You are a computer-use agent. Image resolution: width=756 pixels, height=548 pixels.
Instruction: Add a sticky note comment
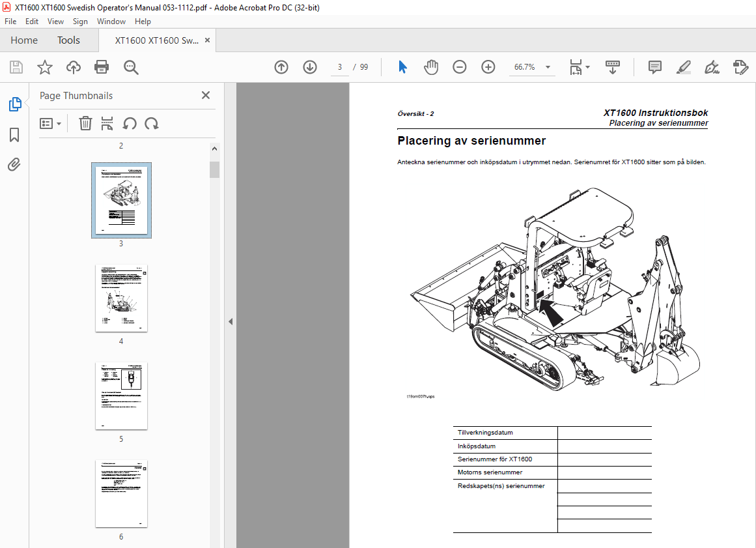(x=655, y=67)
